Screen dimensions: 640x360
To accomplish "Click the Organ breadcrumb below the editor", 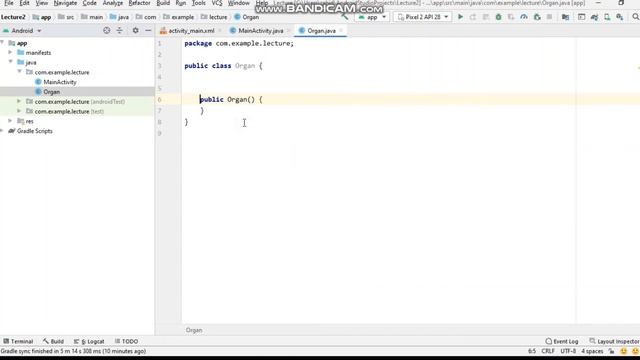I will [x=194, y=330].
